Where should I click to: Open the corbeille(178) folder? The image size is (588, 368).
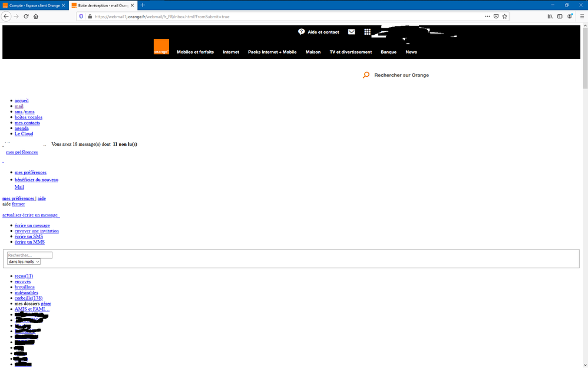(28, 298)
